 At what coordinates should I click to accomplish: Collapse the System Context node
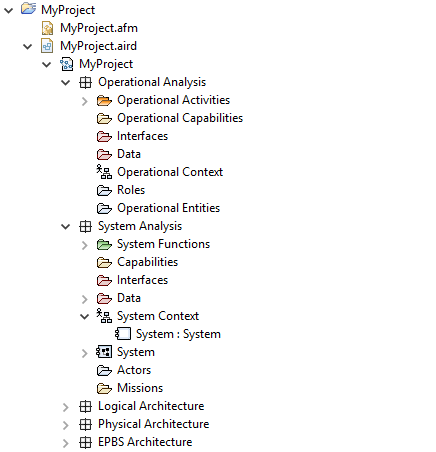coord(85,316)
